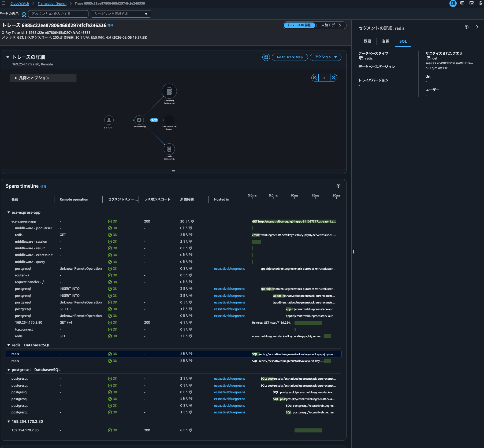
Task: Click the fullscreen expand map icon
Action: click(x=266, y=57)
